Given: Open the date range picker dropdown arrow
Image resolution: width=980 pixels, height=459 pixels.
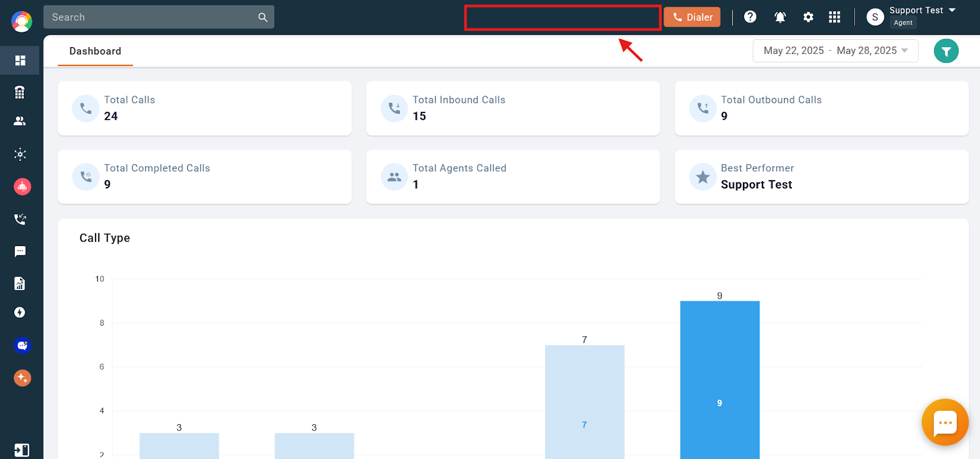Looking at the screenshot, I should (x=905, y=51).
